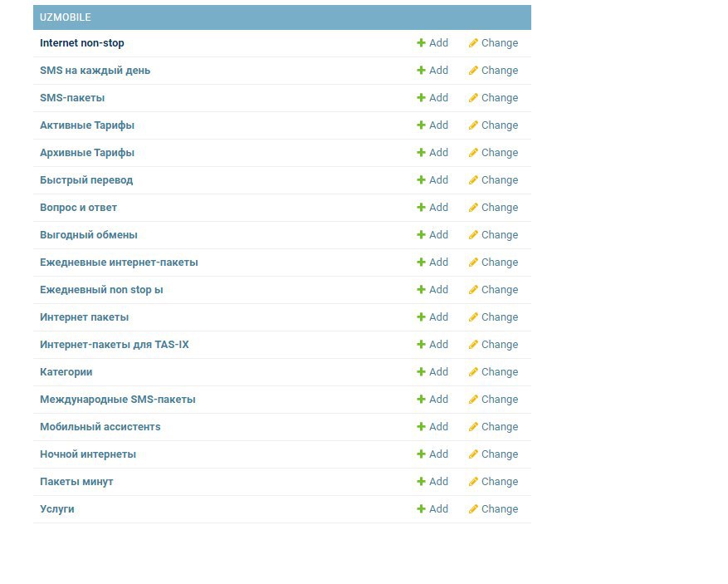
Task: Open Вопрос и ответ entries
Action: pos(79,207)
